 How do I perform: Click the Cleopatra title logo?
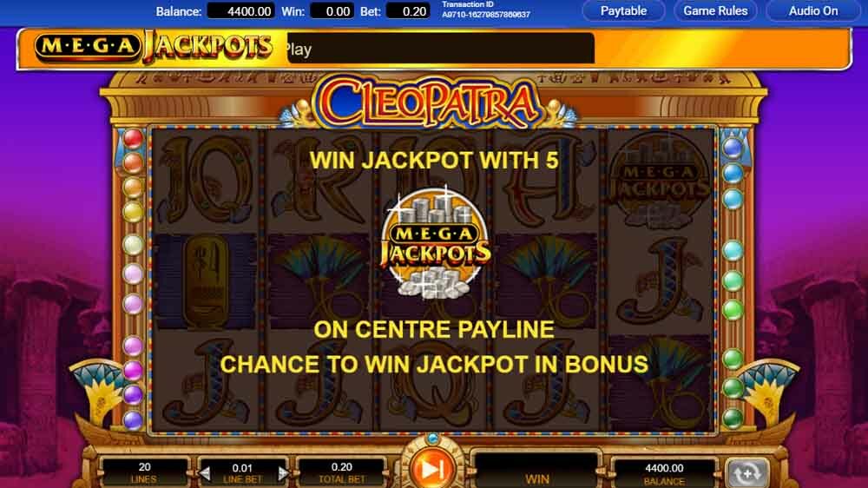tap(430, 102)
